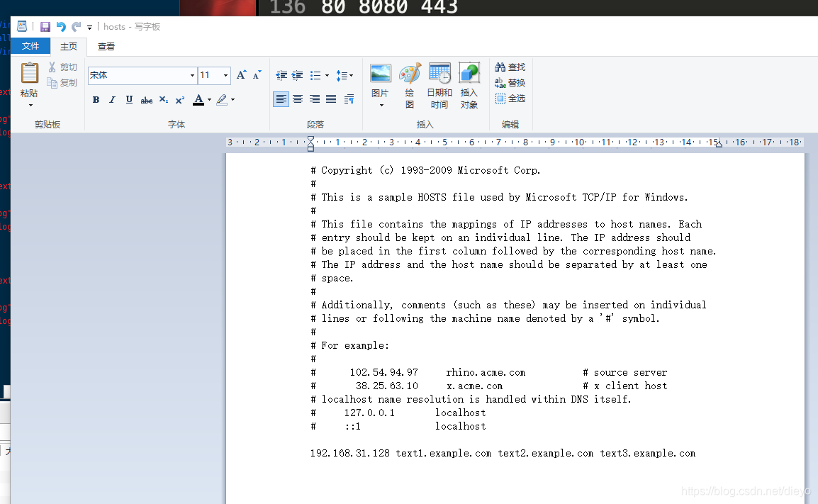Expand the 图片 dropdown arrow
The image size is (818, 504).
pyautogui.click(x=381, y=106)
